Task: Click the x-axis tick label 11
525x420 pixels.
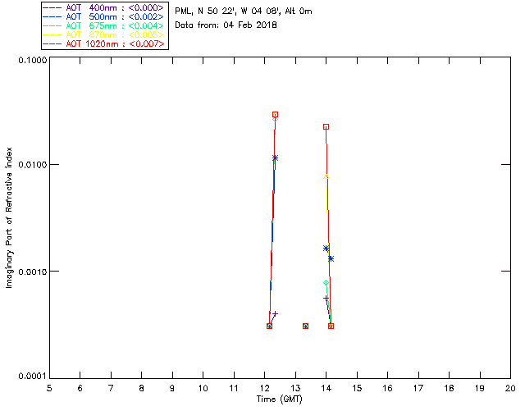Action: coord(234,388)
